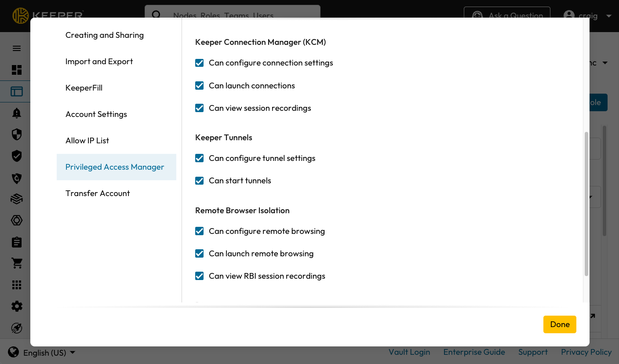Uncheck Can configure connection settings
The width and height of the screenshot is (619, 364).
pos(200,63)
